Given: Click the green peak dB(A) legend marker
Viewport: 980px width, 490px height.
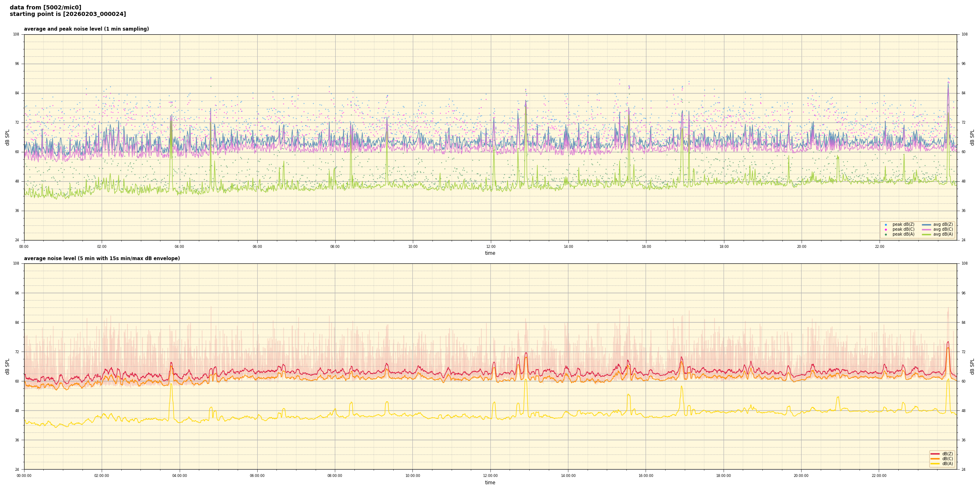Looking at the screenshot, I should (x=886, y=234).
